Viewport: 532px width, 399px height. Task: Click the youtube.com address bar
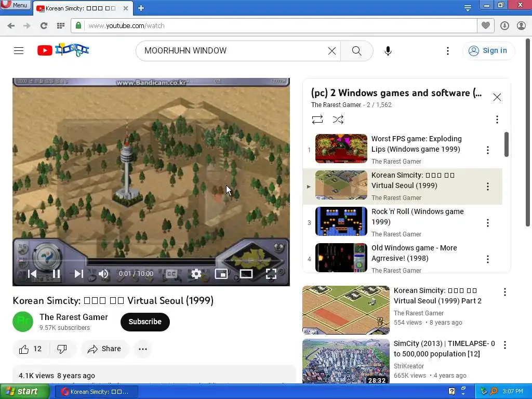point(273,26)
